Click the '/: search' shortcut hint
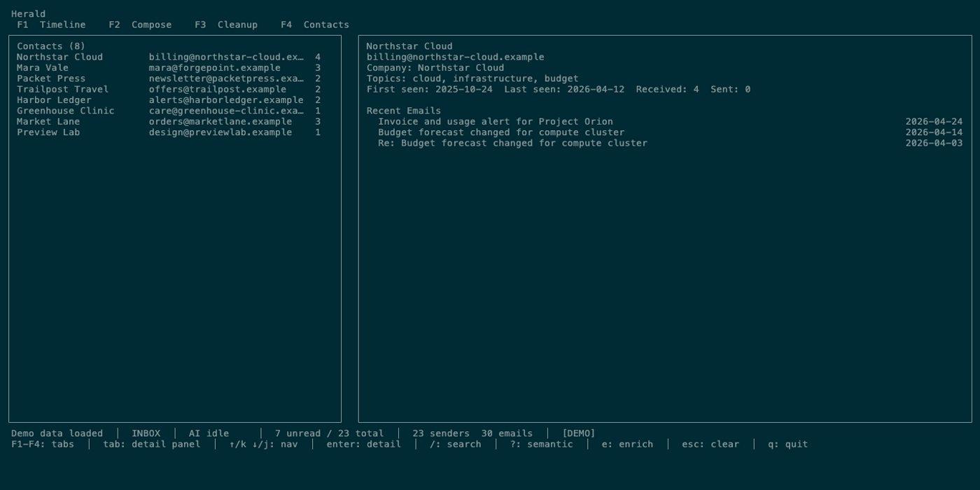Image resolution: width=980 pixels, height=490 pixels. [456, 444]
